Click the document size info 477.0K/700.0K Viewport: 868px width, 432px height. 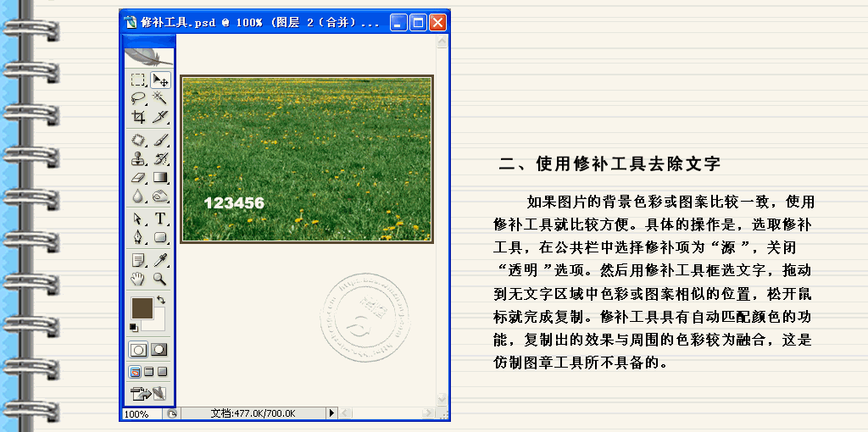(253, 413)
